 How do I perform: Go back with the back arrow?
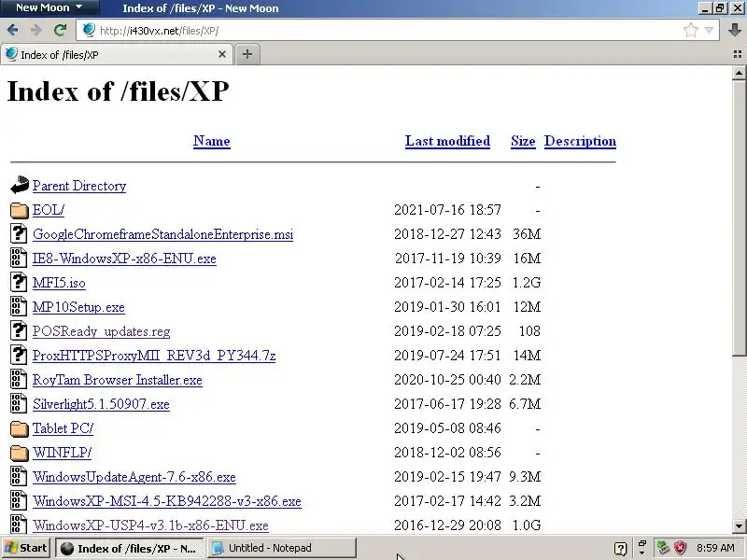click(x=13, y=30)
